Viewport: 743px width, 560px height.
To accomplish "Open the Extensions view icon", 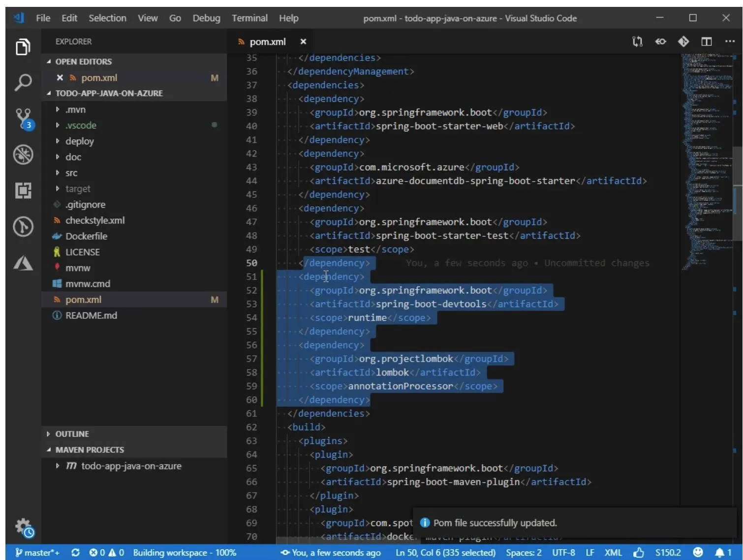I will pos(23,190).
